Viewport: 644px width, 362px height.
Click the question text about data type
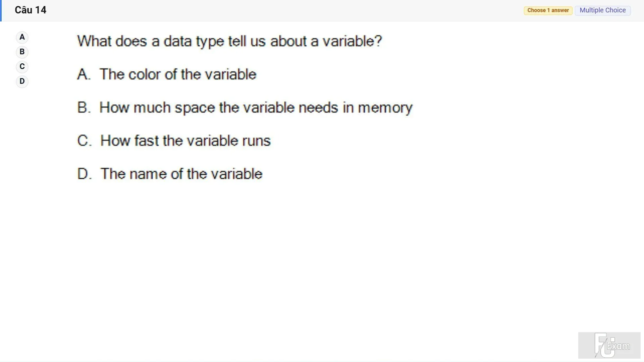coord(229,41)
